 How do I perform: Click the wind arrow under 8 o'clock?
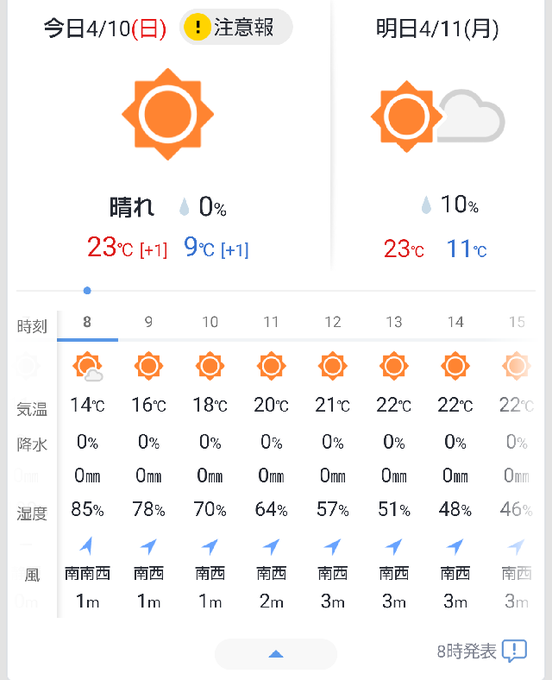[87, 546]
